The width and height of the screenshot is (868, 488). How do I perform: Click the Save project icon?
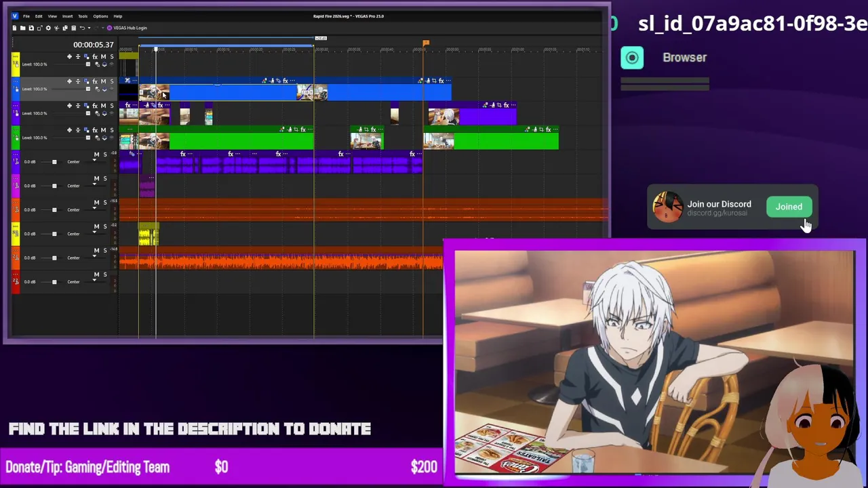click(x=31, y=28)
